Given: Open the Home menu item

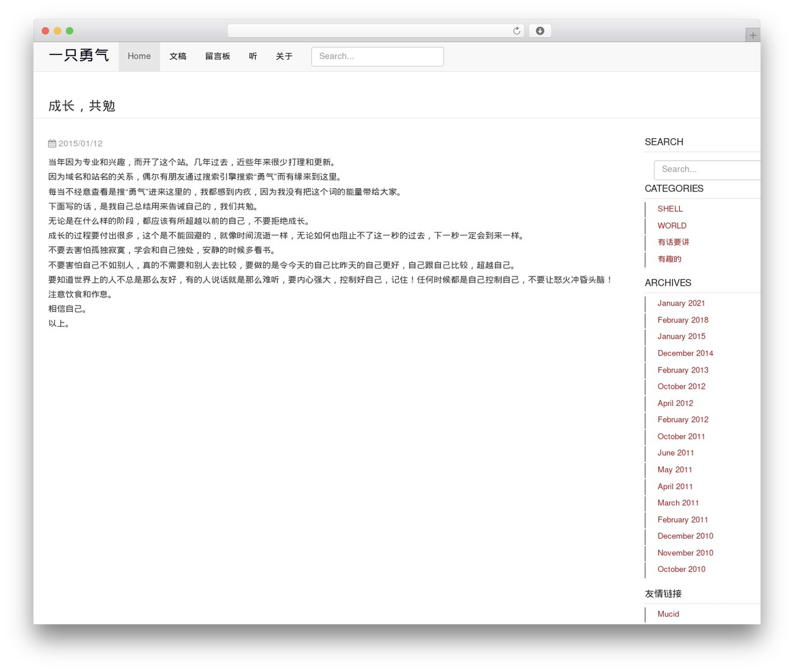Looking at the screenshot, I should tap(139, 56).
